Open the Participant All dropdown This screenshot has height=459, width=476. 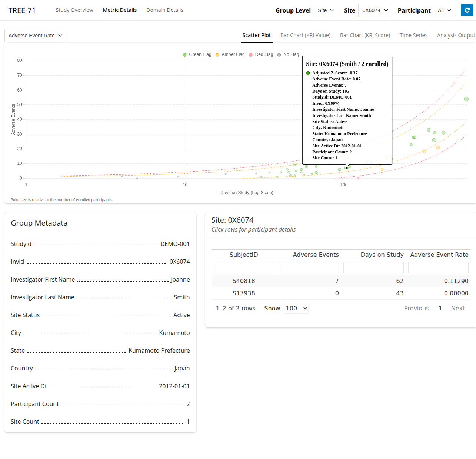444,10
